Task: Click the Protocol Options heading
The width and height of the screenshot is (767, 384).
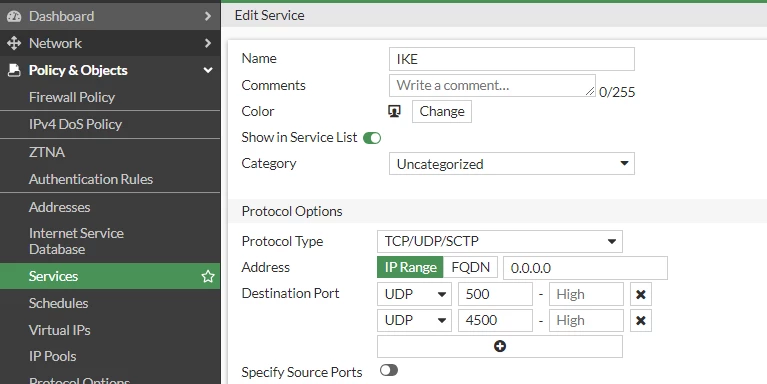Action: pos(292,211)
